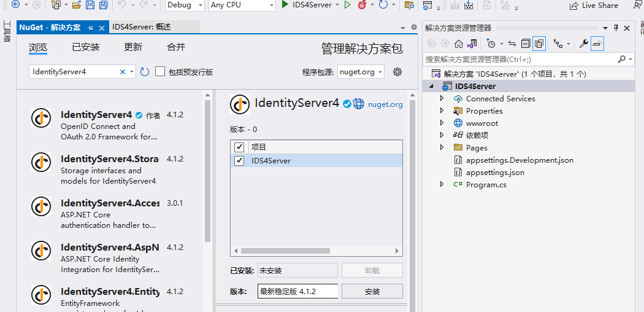Uncheck the IDS4Server project checkbox

tap(239, 161)
